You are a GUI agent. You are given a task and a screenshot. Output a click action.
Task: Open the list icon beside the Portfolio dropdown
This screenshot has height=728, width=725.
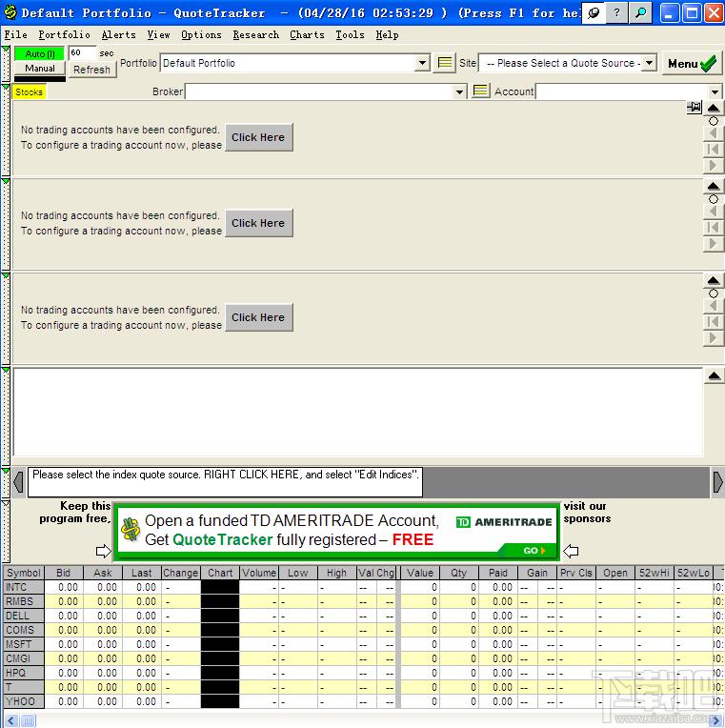coord(445,63)
